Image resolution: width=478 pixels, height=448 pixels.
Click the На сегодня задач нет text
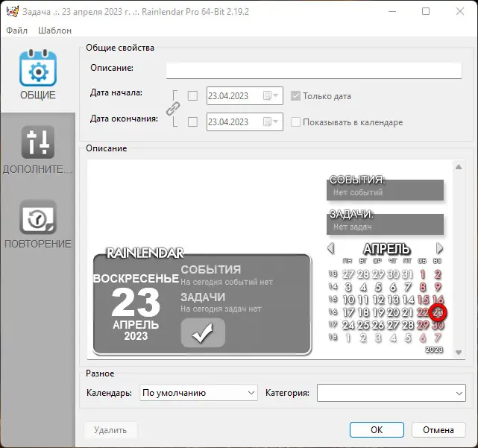221,309
